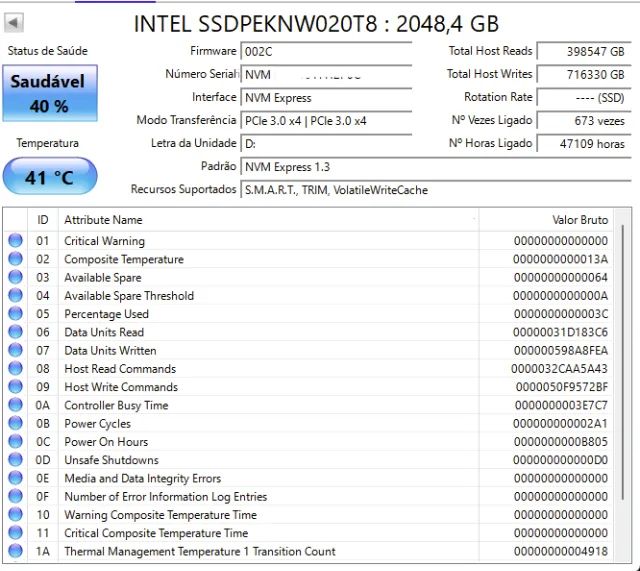Click the Modo Transferência field PCIe 3.0 x4
Viewport: 640px width, 571px height.
pos(326,121)
